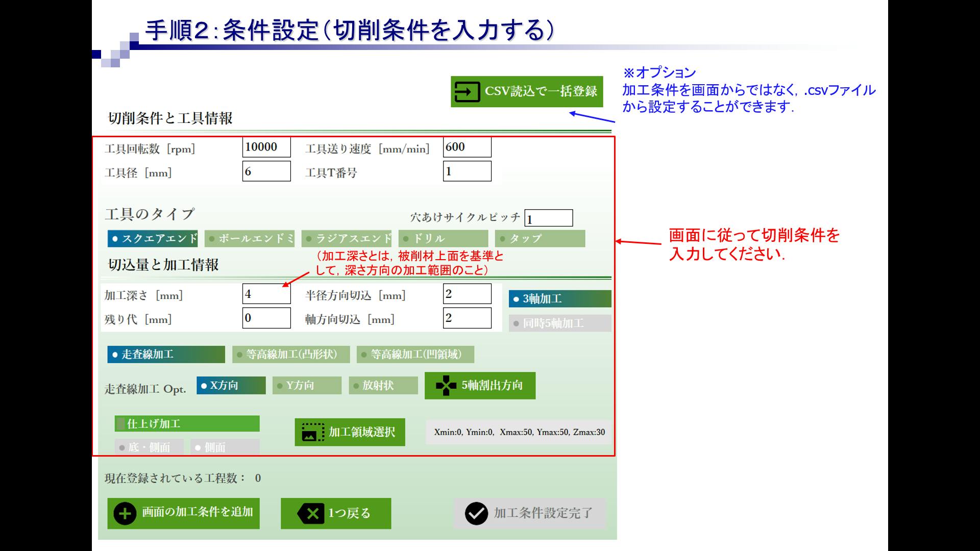This screenshot has height=551, width=980.
Task: Click the 工具回転数 input field
Action: point(266,147)
